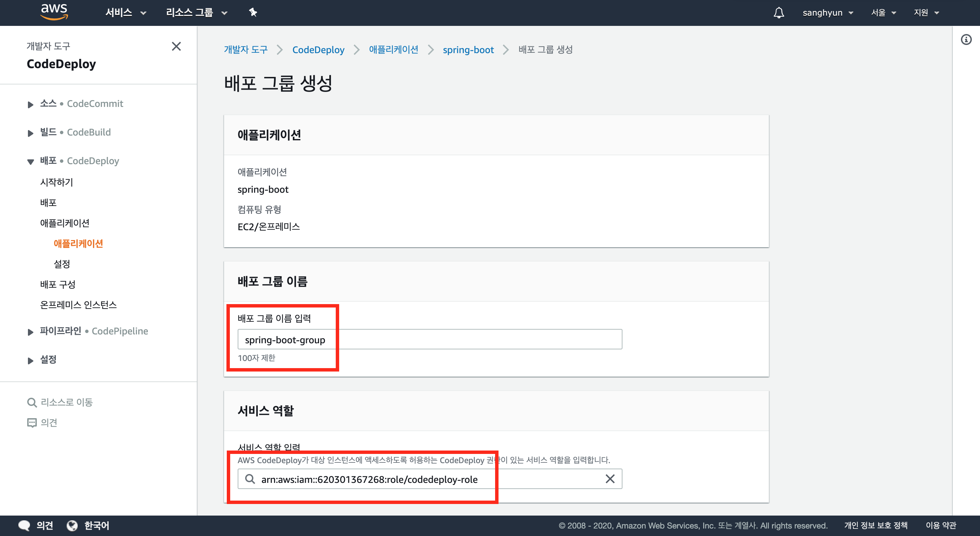Open the sanghyun account menu
Image resolution: width=980 pixels, height=536 pixels.
pos(827,13)
